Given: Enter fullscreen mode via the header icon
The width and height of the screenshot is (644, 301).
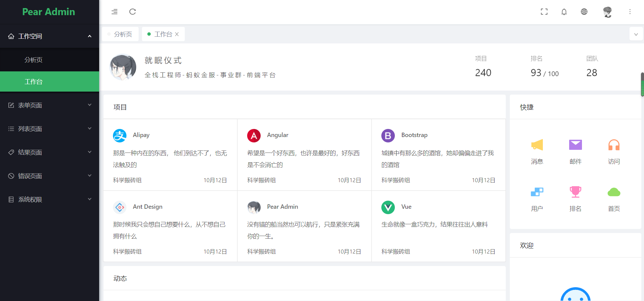Looking at the screenshot, I should 544,12.
